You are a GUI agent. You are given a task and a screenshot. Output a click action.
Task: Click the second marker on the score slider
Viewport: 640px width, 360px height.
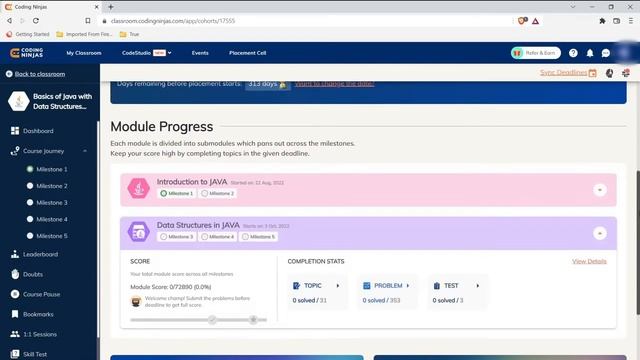pyautogui.click(x=253, y=320)
